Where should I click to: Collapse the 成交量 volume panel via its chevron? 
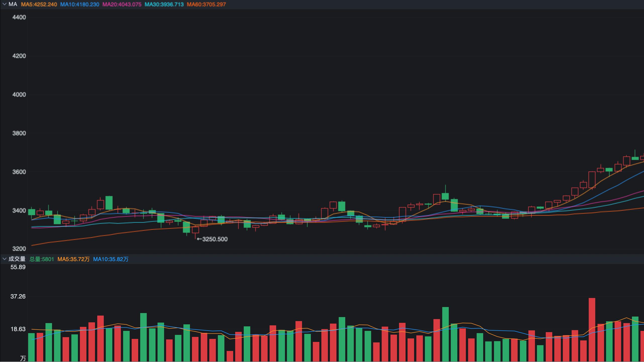click(x=5, y=259)
